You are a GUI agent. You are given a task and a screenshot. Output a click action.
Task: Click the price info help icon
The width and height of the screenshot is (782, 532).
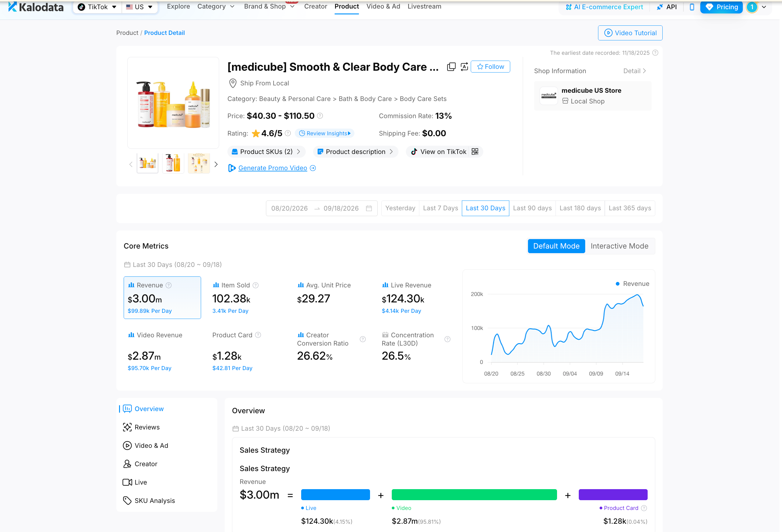tap(320, 116)
